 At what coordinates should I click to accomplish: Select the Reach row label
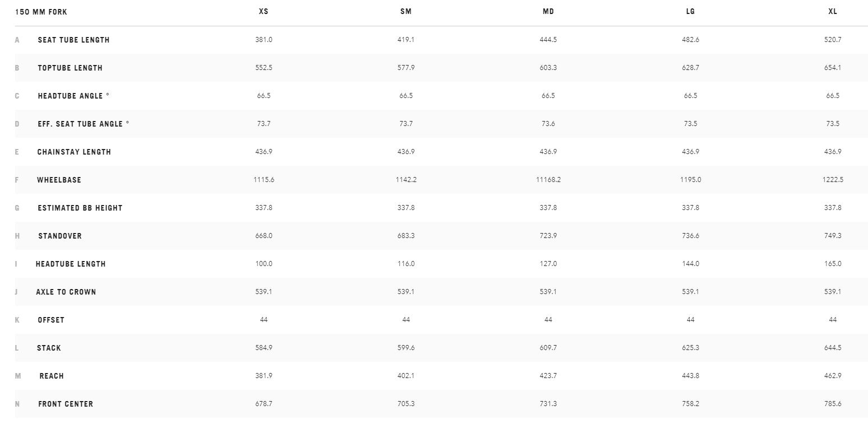coord(52,376)
